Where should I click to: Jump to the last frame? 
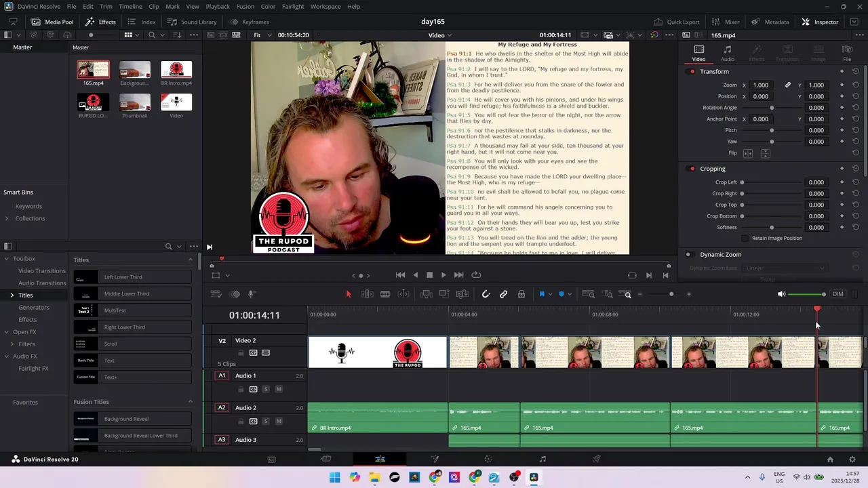458,275
